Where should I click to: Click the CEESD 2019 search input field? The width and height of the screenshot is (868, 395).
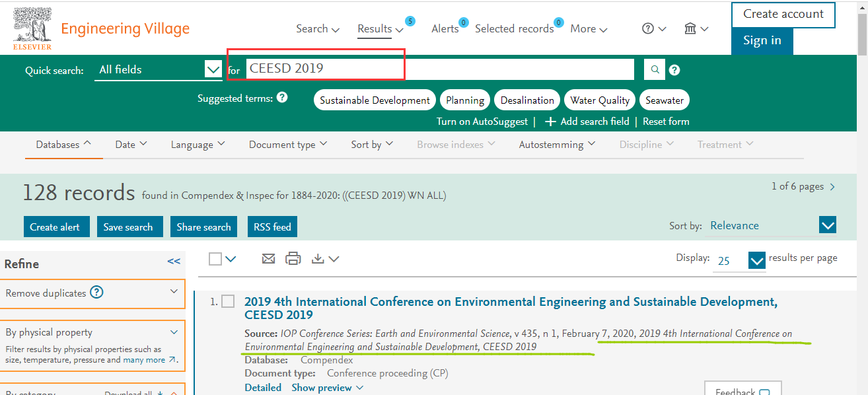439,69
